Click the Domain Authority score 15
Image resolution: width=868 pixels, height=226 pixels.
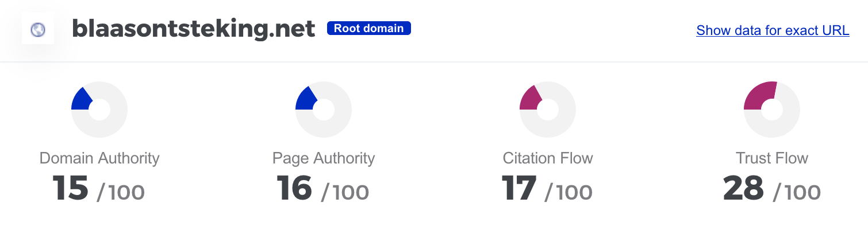(71, 188)
